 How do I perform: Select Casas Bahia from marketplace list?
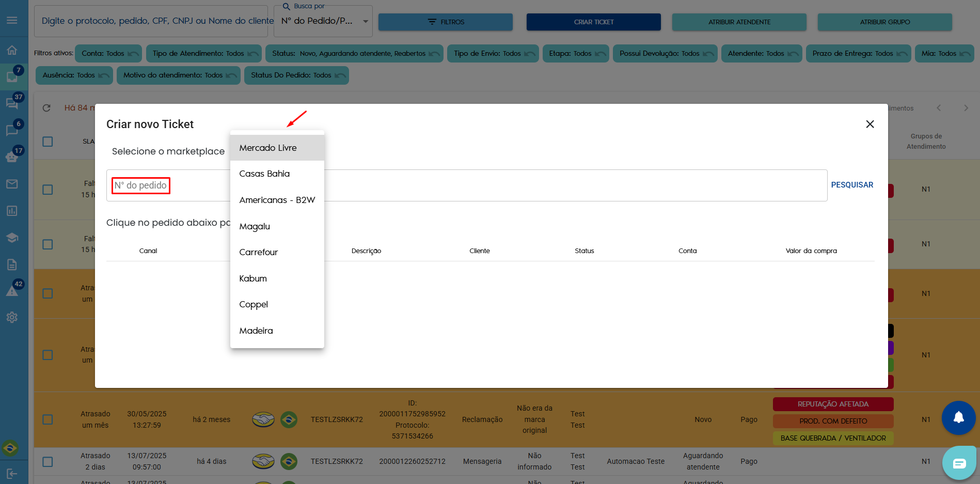[x=277, y=174]
